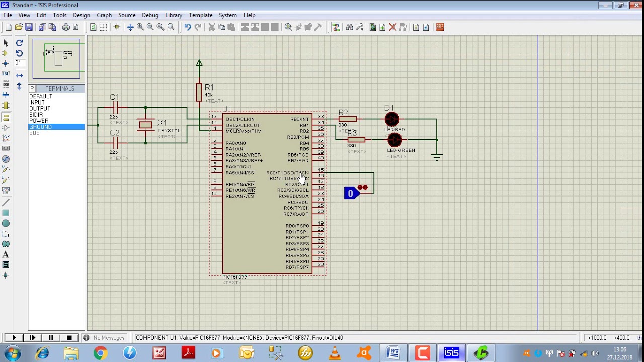Start simulation with the Play button

(x=14, y=338)
